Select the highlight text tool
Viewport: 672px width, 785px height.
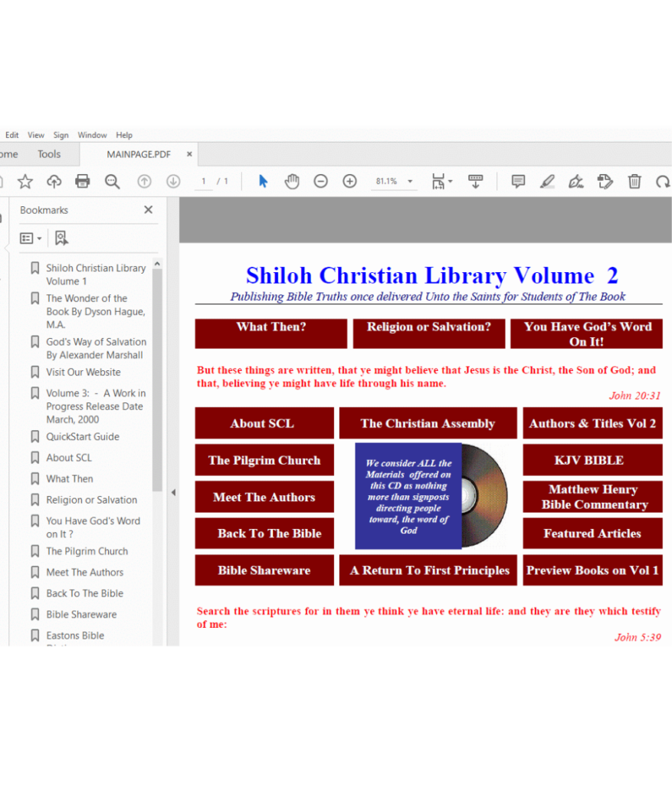pyautogui.click(x=547, y=182)
